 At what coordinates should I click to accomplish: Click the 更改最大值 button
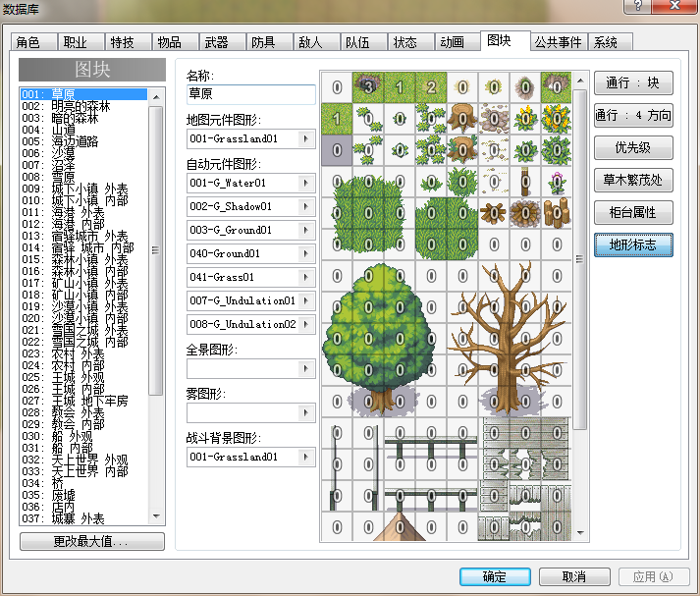tap(92, 542)
